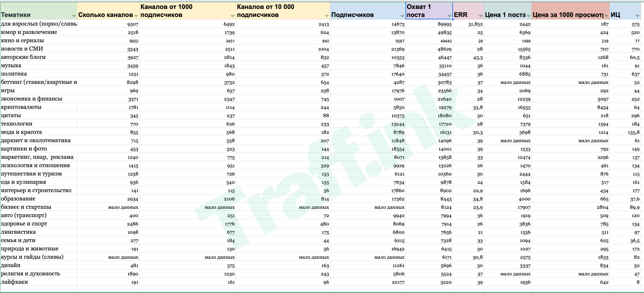Select the ИЦ header cell

[625, 11]
